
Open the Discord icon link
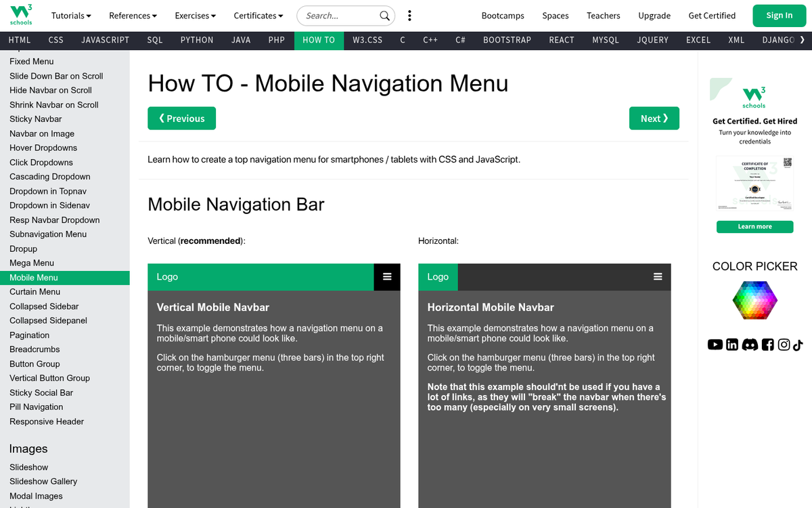750,345
